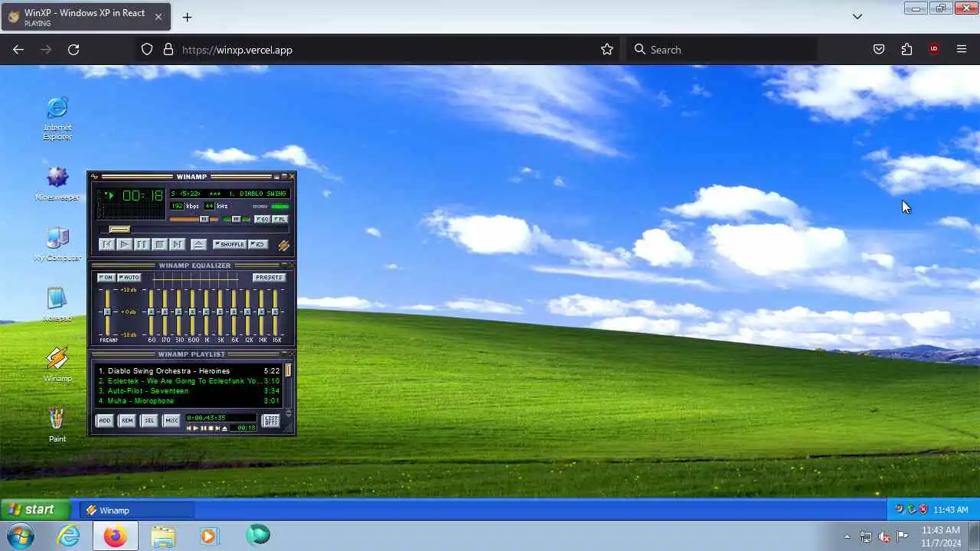Open playlist REM menu
This screenshot has height=551, width=980.
127,420
